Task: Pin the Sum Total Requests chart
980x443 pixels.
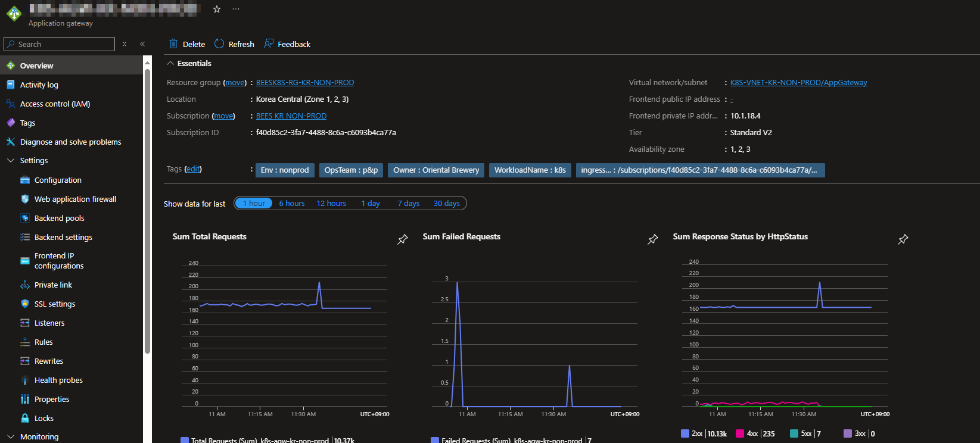Action: click(x=403, y=239)
